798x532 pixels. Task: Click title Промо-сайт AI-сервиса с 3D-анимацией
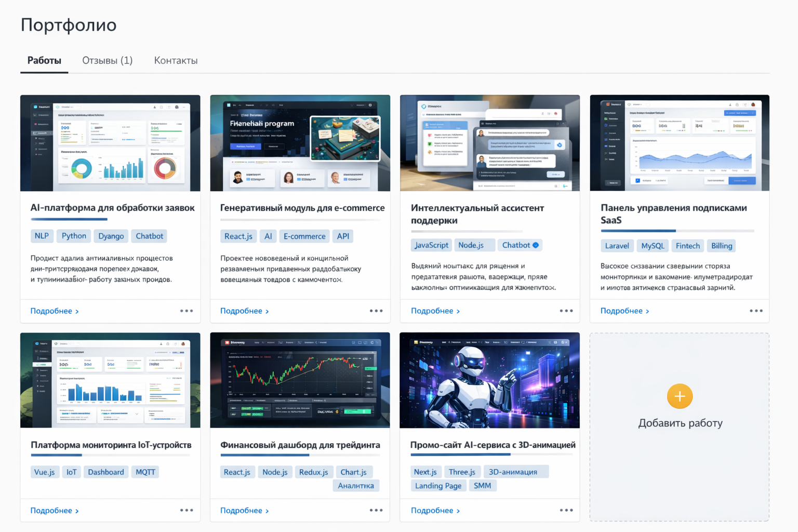point(493,445)
